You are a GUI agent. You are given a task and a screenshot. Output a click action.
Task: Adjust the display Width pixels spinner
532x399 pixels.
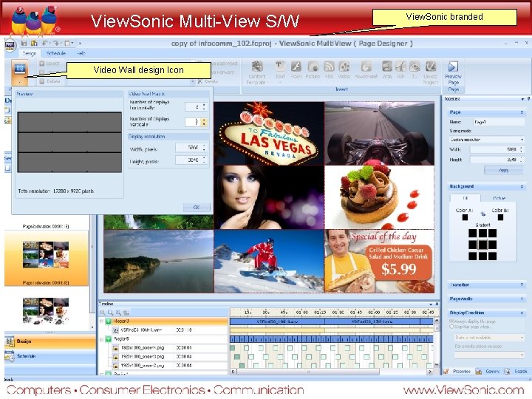204,148
